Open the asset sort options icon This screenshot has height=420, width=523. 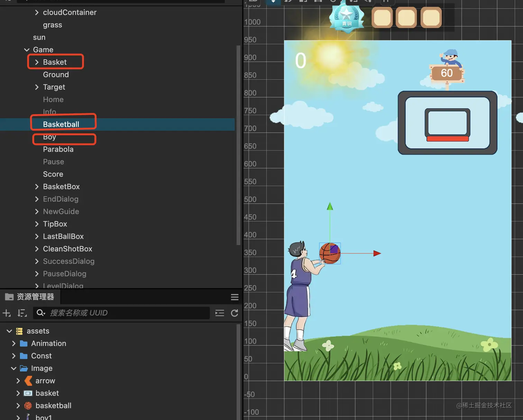[22, 313]
